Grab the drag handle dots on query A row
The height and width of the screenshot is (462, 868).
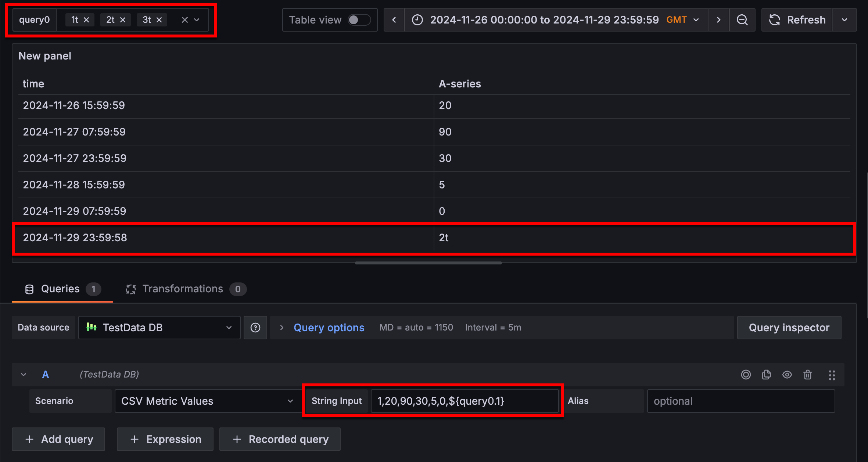click(832, 375)
